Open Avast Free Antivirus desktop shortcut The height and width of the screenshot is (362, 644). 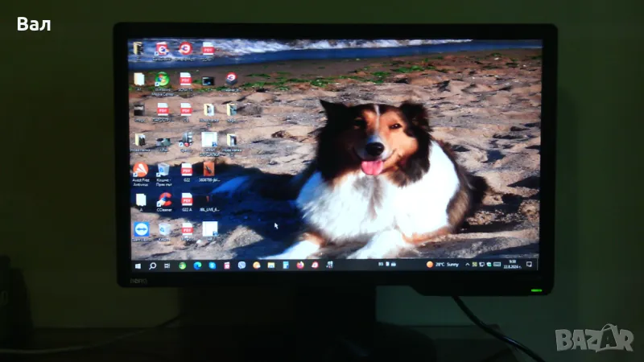point(140,174)
